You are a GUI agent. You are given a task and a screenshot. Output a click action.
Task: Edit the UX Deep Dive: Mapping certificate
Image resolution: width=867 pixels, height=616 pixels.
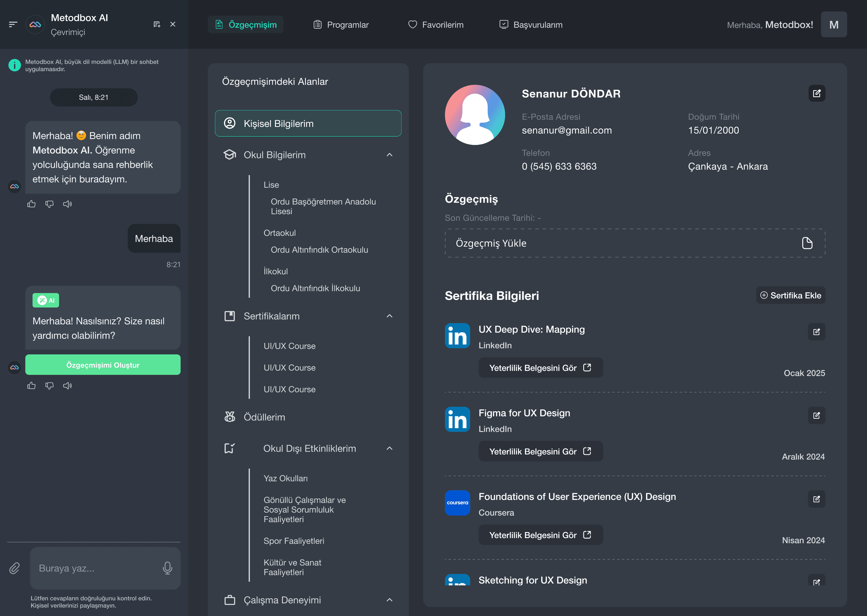pos(816,332)
